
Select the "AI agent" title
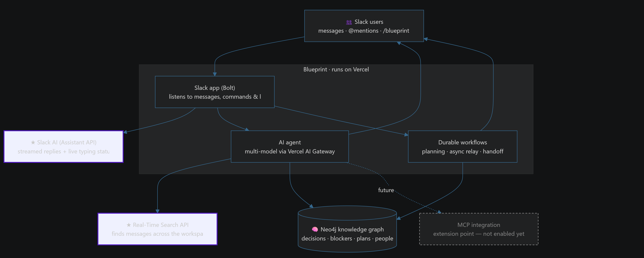(290, 142)
